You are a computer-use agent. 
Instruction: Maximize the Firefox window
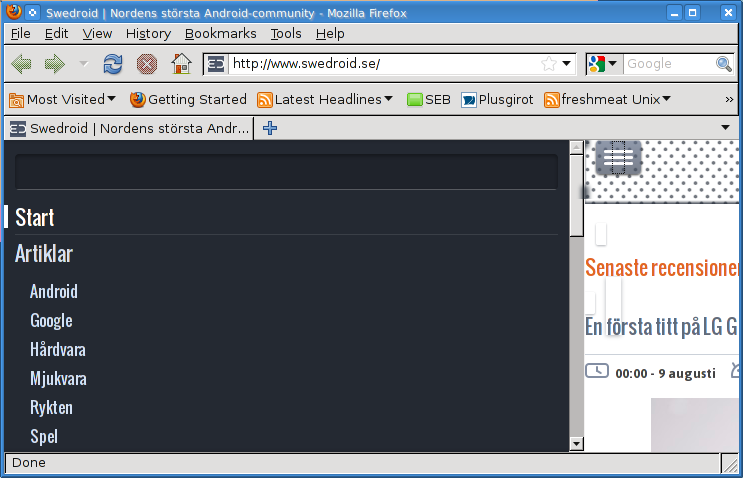(x=692, y=12)
